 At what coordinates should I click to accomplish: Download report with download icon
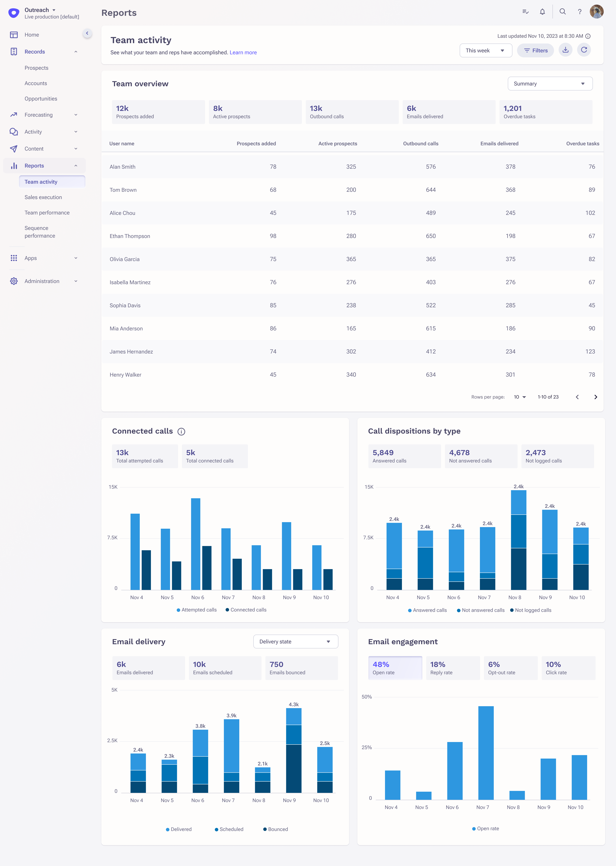point(566,50)
